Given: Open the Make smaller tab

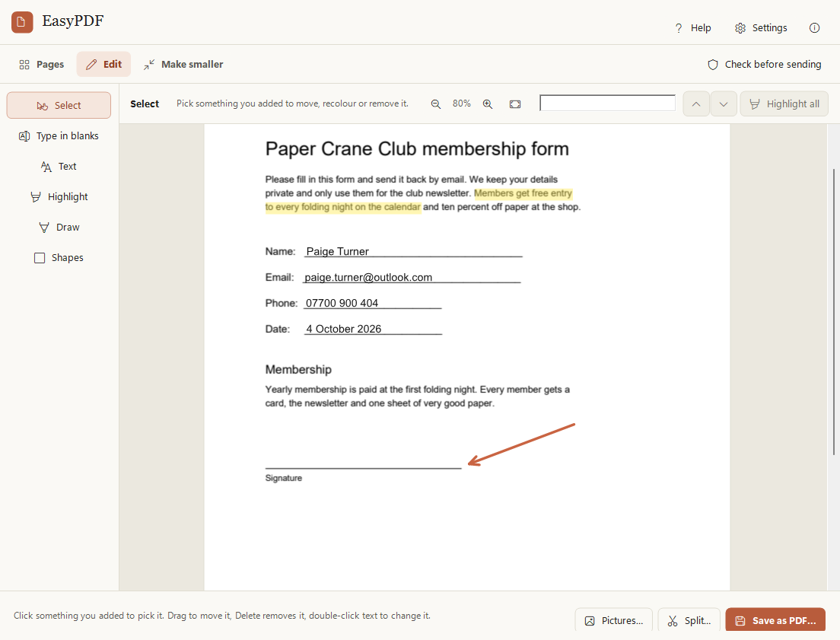Looking at the screenshot, I should tap(183, 65).
